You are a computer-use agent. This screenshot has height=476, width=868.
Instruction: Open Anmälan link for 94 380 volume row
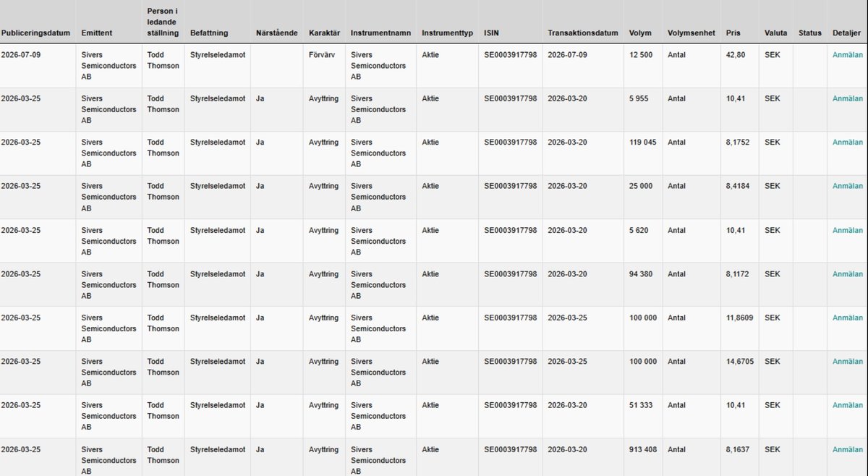(x=847, y=274)
